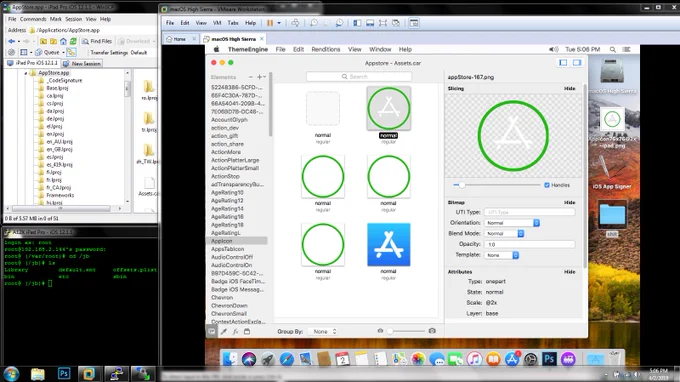
Task: Click macOS volume icon in menu bar
Action: pos(553,49)
